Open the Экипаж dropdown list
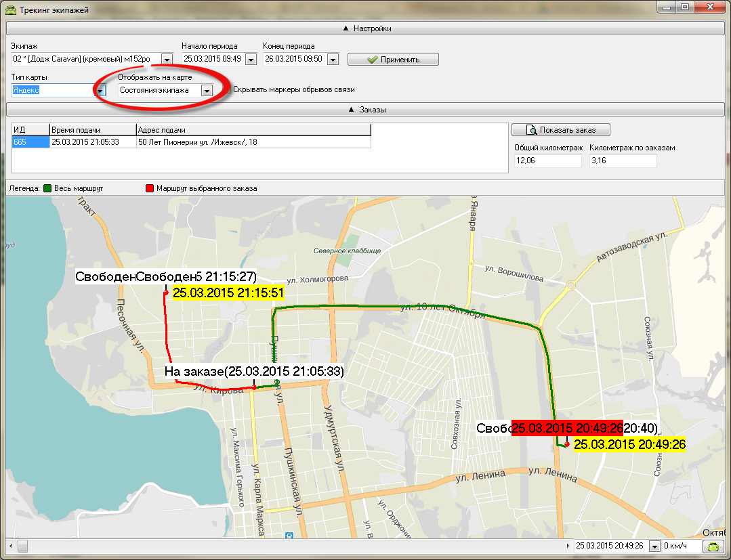The width and height of the screenshot is (731, 560). tap(167, 60)
